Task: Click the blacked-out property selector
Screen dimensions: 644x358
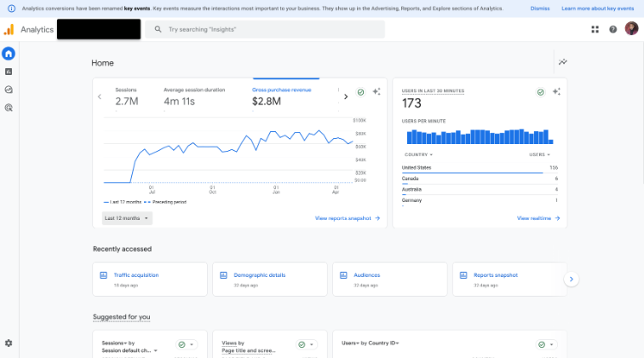Action: (x=99, y=29)
